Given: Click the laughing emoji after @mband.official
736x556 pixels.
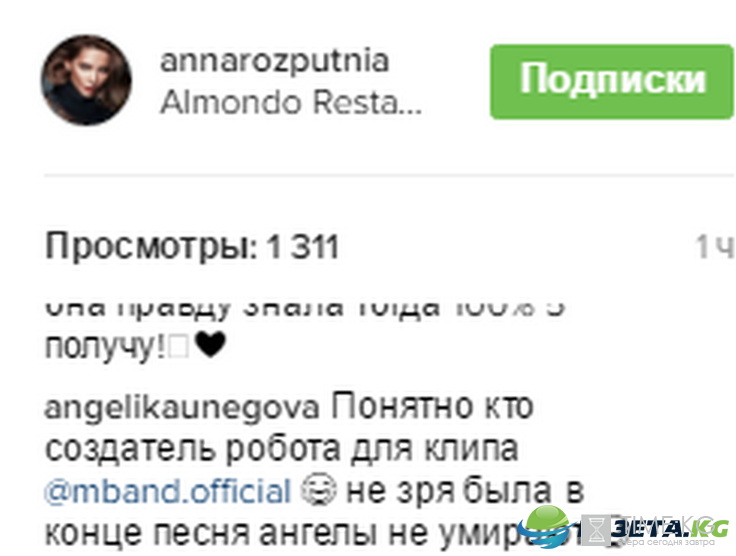Looking at the screenshot, I should click(318, 490).
